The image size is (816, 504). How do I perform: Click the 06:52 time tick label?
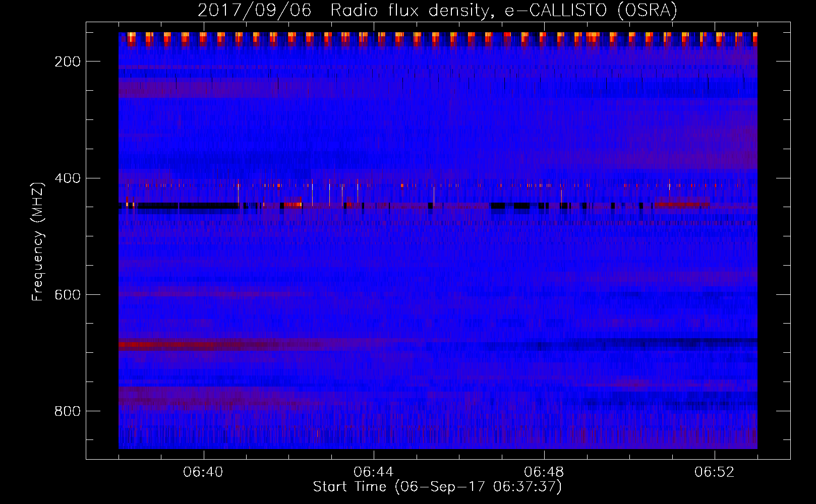[x=715, y=472]
